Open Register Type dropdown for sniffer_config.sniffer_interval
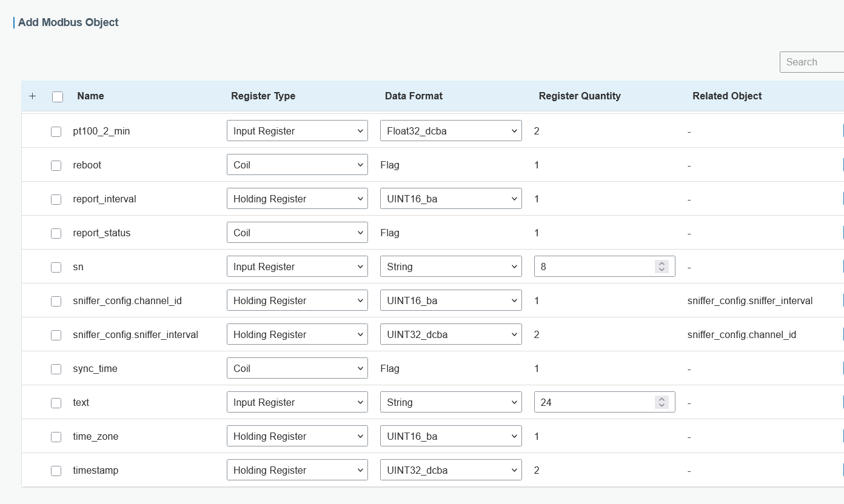Viewport: 844px width, 504px height. tap(297, 334)
